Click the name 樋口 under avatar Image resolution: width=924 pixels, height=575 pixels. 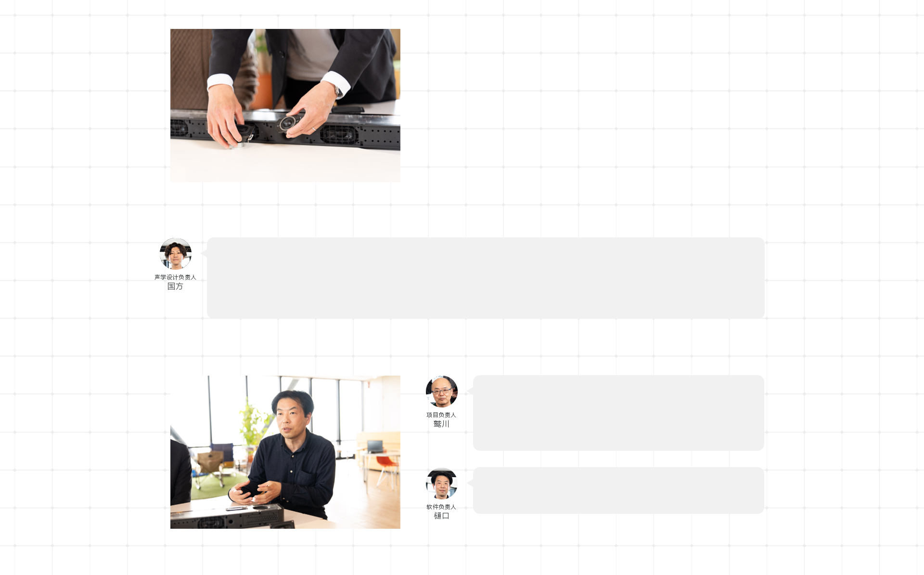pos(441,516)
